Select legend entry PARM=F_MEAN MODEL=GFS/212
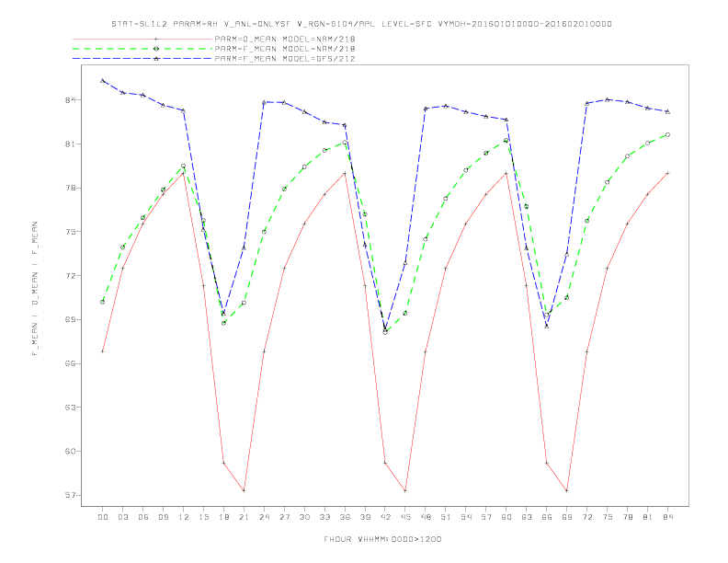Viewport: 728px width, 563px height. (x=285, y=59)
